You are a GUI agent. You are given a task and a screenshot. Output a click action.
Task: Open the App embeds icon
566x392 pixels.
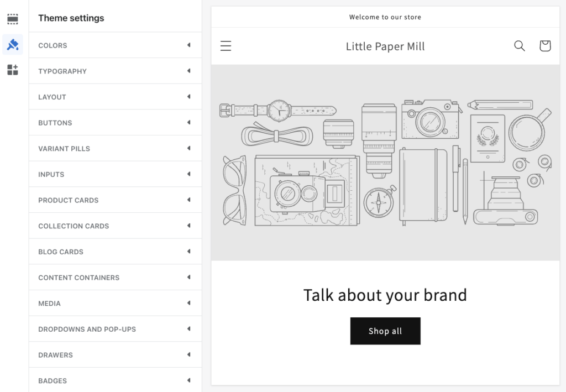13,70
